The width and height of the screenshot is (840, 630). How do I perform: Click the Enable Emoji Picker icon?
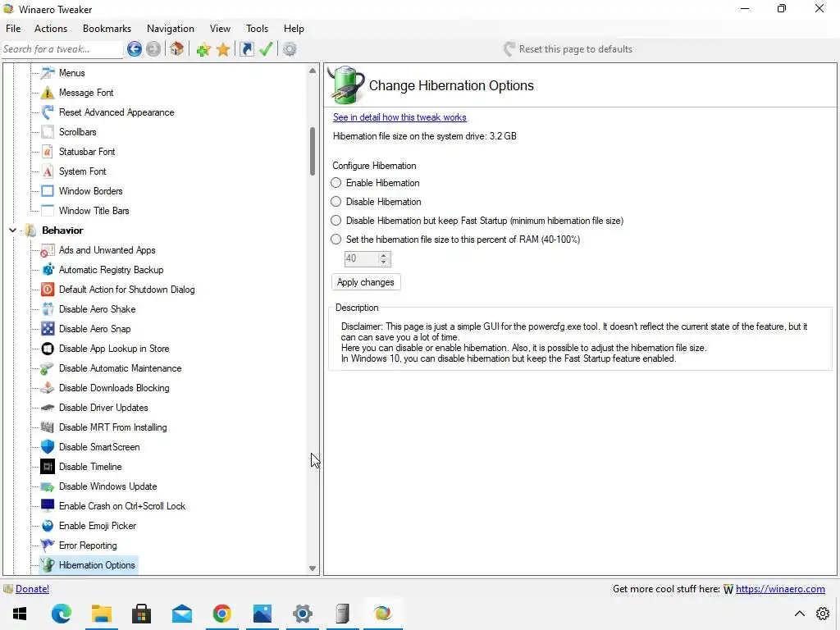point(48,526)
